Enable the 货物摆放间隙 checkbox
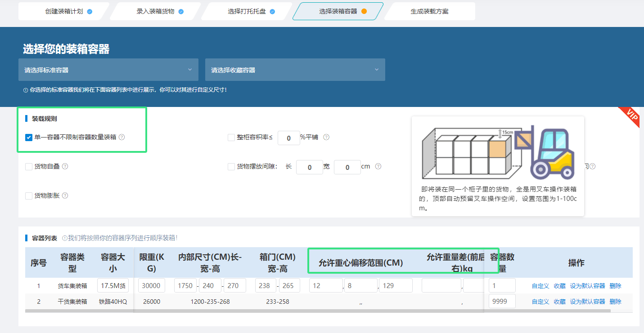 (231, 166)
